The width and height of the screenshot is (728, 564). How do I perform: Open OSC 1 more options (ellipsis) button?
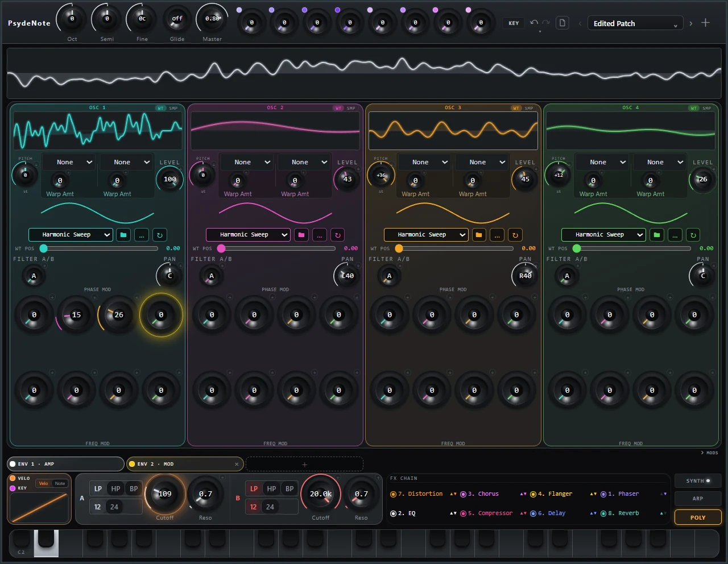pyautogui.click(x=142, y=235)
